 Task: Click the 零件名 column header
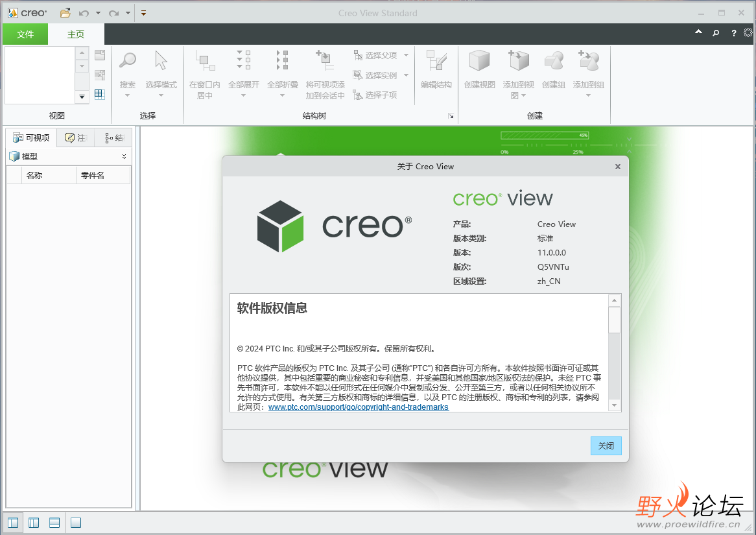[103, 176]
